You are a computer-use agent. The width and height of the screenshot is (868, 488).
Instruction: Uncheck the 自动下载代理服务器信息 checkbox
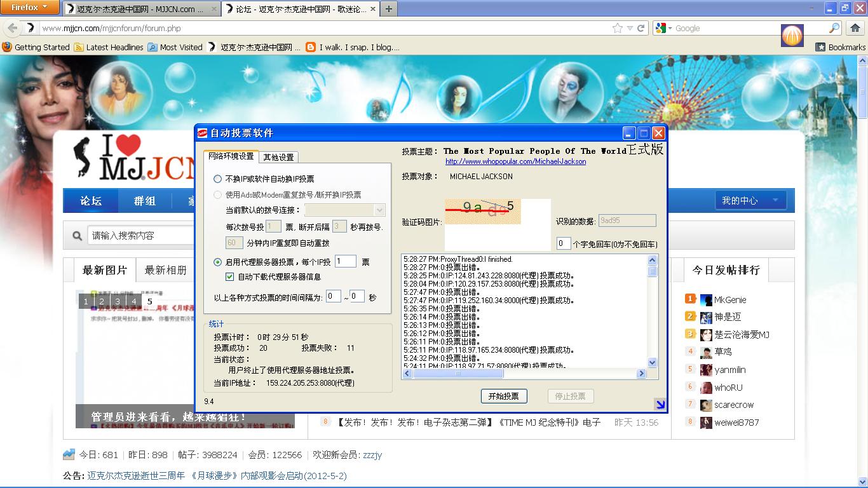[x=230, y=277]
